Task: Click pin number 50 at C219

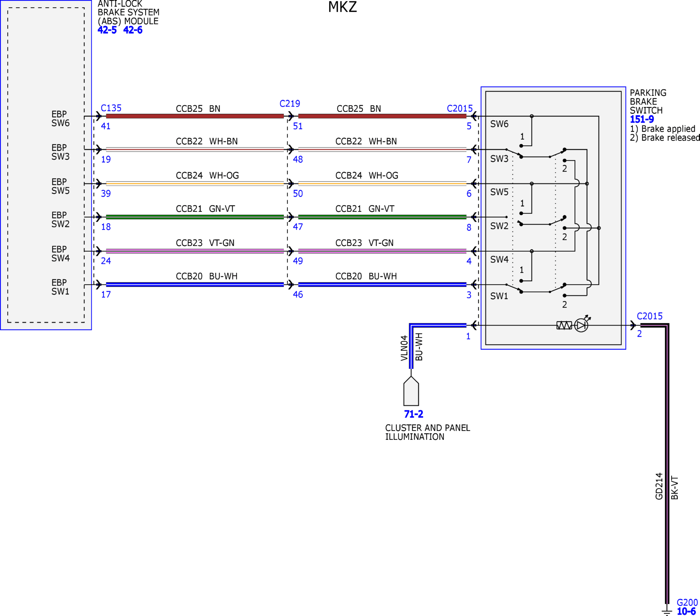Action: 298,194
